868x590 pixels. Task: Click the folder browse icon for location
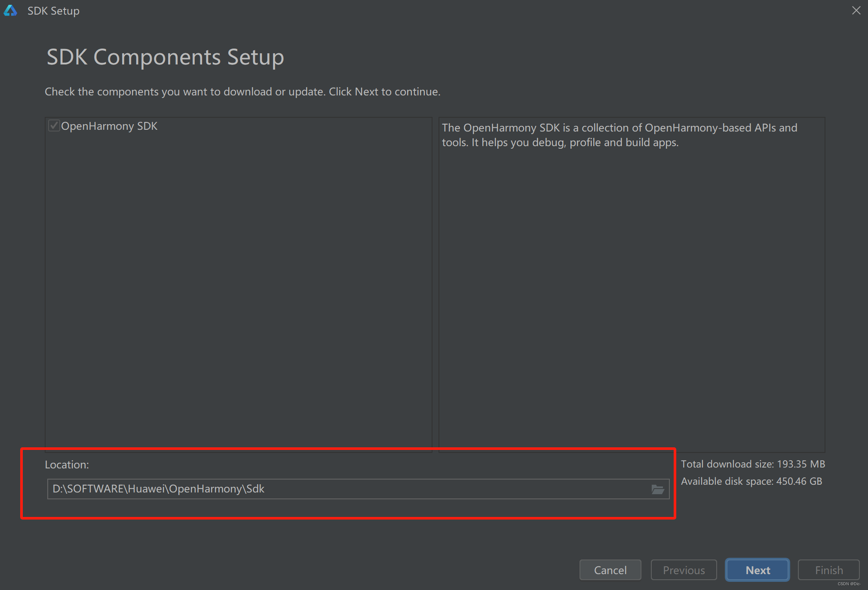pos(658,489)
